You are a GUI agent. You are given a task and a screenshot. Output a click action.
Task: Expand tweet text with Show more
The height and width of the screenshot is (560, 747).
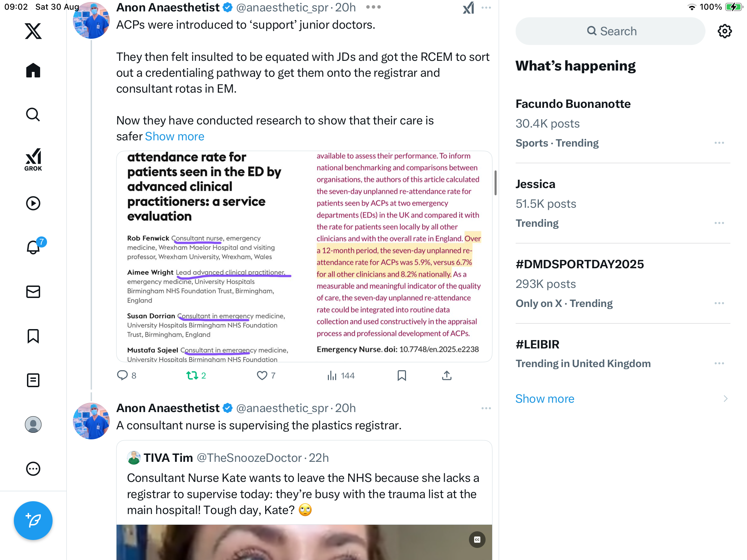[x=175, y=137]
